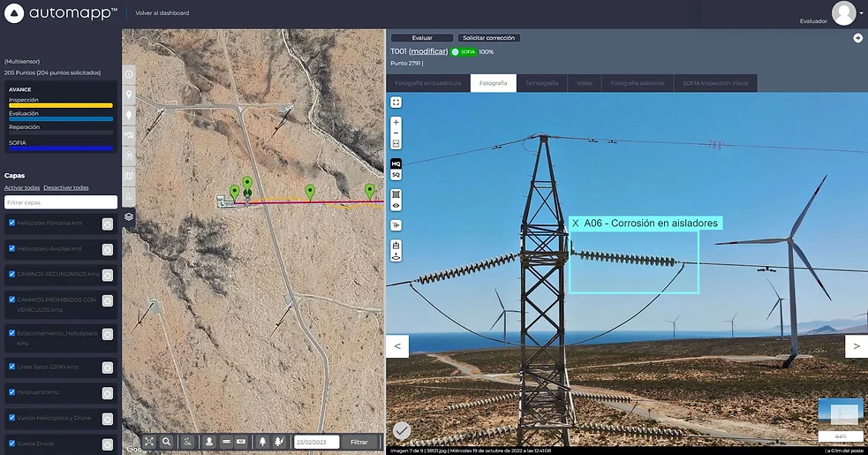Click the checkmark approve icon on photo

click(x=402, y=430)
